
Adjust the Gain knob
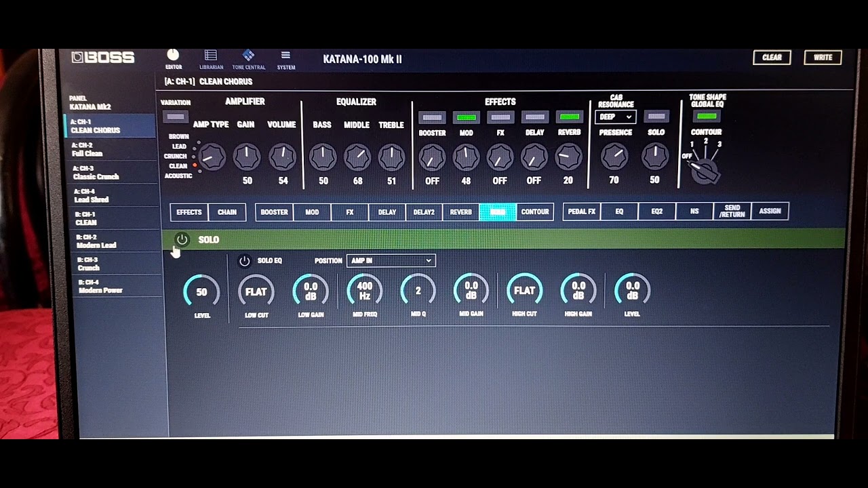(x=247, y=157)
